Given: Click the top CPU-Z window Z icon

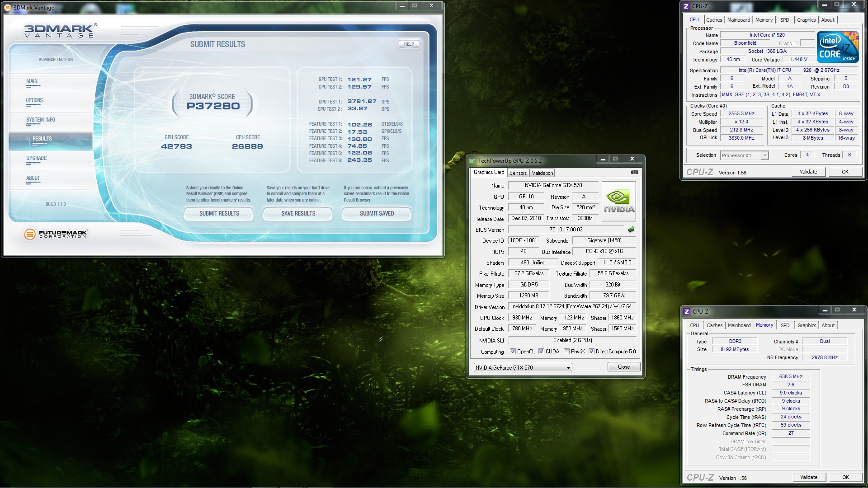Looking at the screenshot, I should (x=686, y=6).
